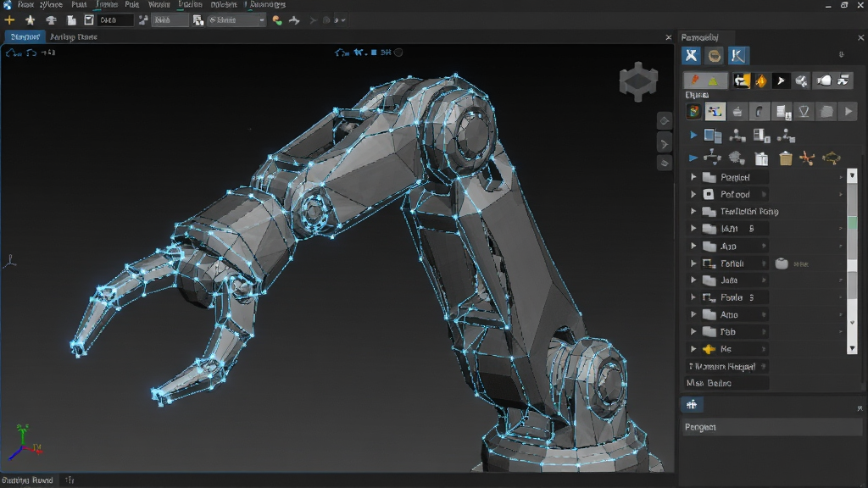Screen dimensions: 868x488
Task: Toggle the blue square in viewport header
Action: click(374, 53)
